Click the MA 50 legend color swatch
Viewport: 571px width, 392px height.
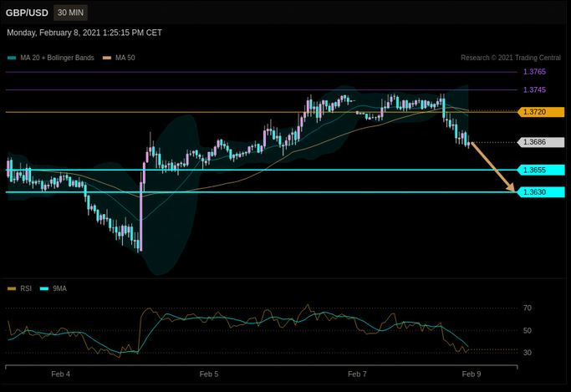(x=107, y=58)
